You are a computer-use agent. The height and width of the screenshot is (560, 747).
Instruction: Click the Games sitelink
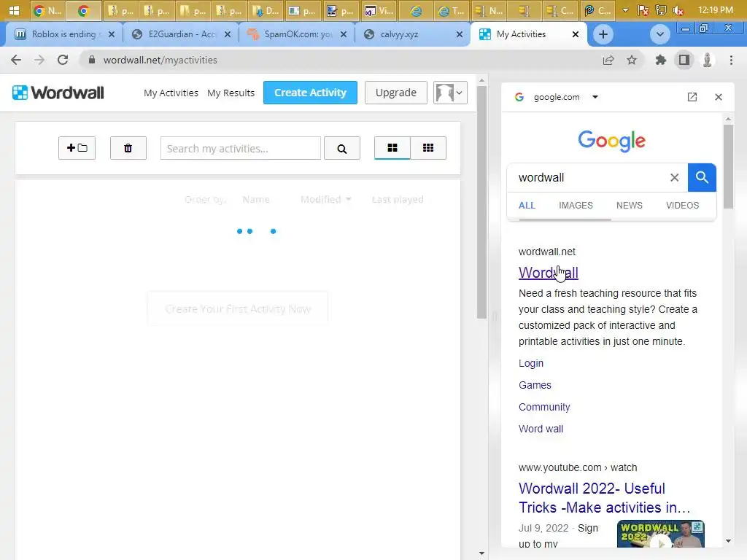(535, 385)
